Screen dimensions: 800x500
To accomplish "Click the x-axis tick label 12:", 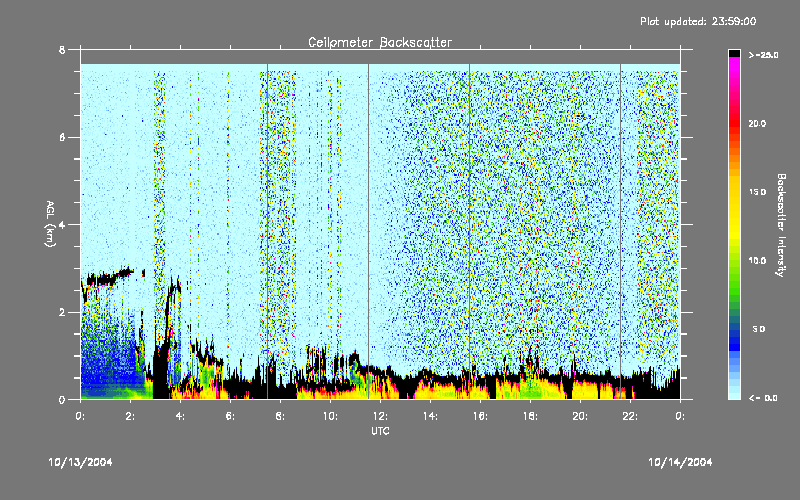I will pos(380,416).
